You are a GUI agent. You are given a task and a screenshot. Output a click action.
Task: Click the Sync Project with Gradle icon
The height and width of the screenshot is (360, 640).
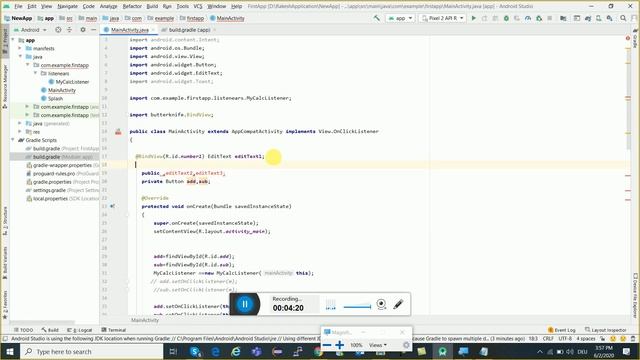point(588,18)
